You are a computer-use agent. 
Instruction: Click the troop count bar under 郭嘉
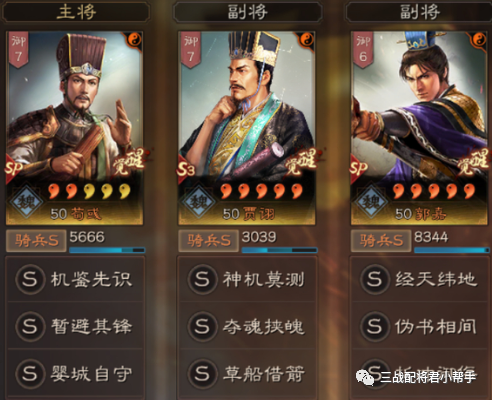coord(451,250)
